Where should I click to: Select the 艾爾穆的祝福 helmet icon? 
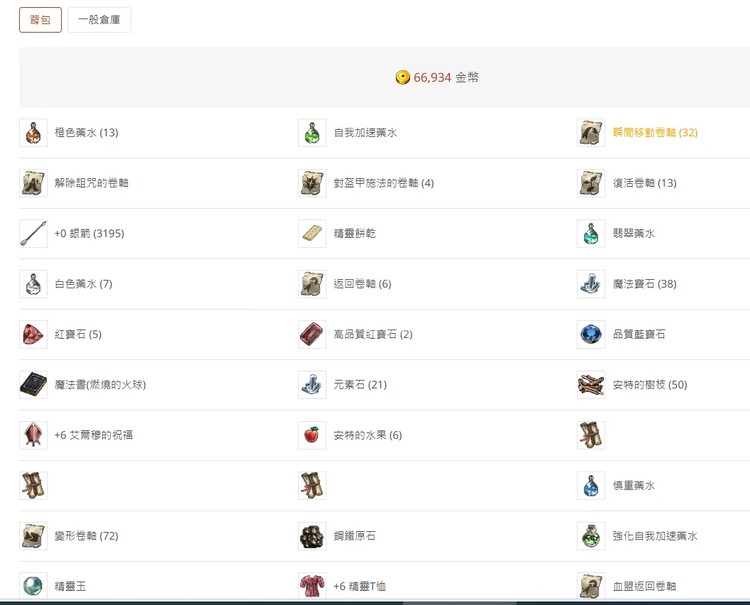point(33,435)
